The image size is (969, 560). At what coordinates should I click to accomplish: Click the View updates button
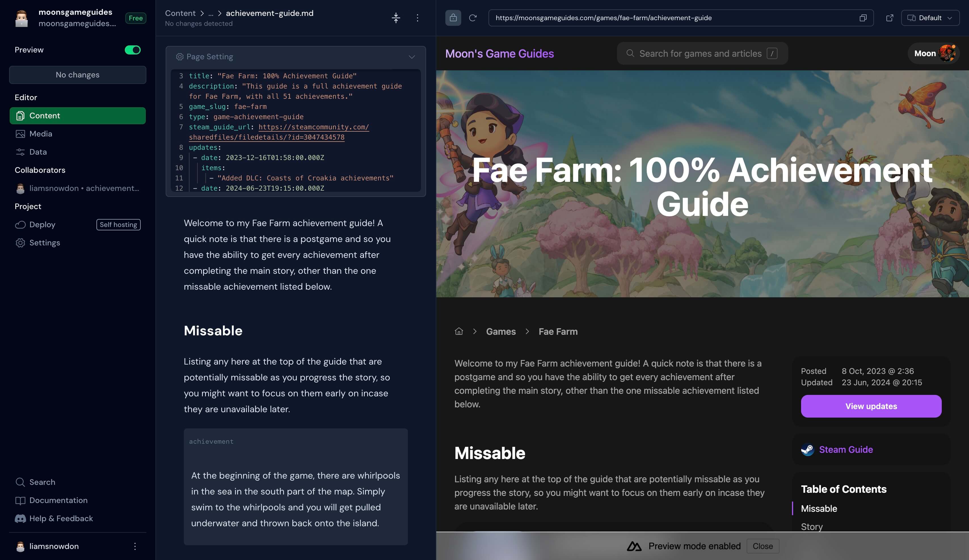click(871, 406)
